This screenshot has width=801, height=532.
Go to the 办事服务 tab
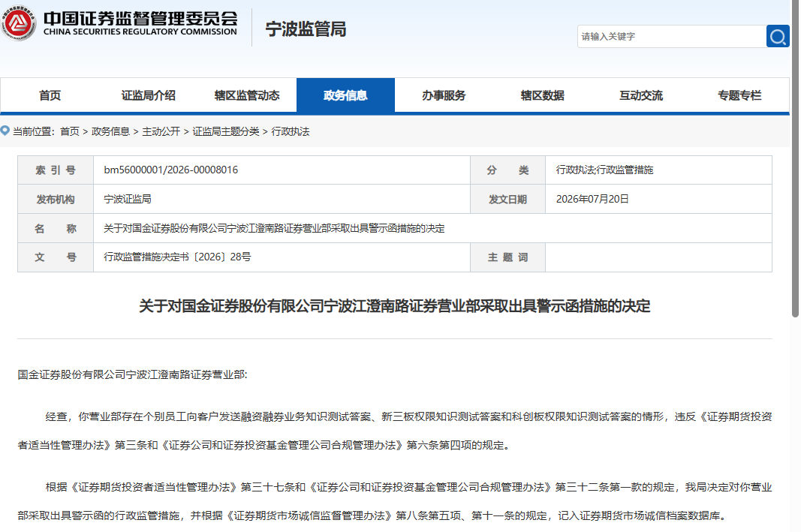coord(444,95)
